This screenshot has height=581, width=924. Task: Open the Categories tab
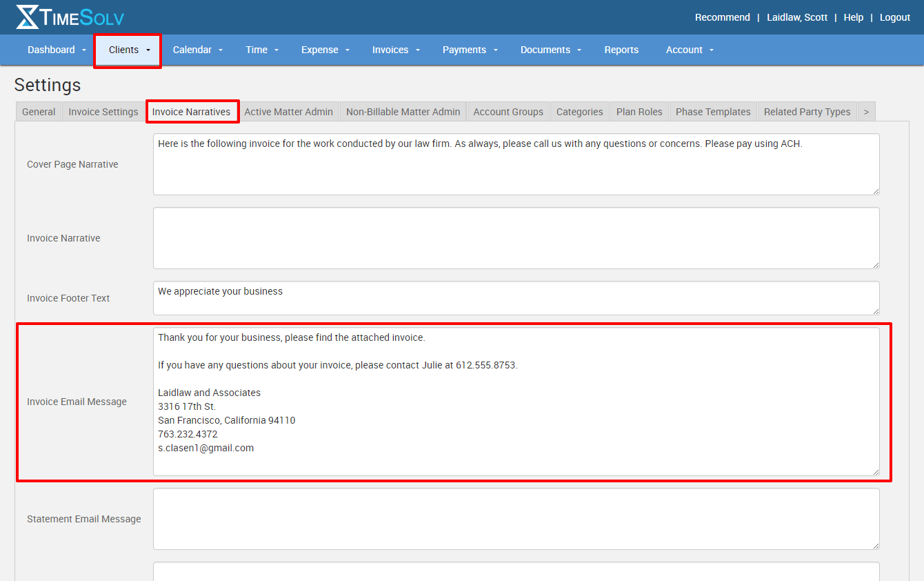click(579, 111)
